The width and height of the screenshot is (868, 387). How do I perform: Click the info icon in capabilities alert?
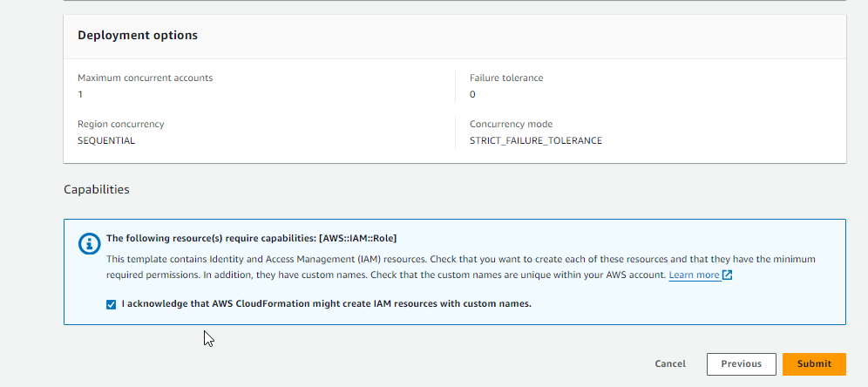point(90,244)
